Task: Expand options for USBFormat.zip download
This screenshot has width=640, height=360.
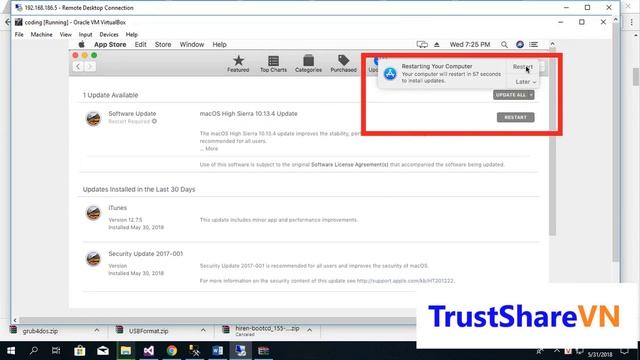Action: (203, 330)
